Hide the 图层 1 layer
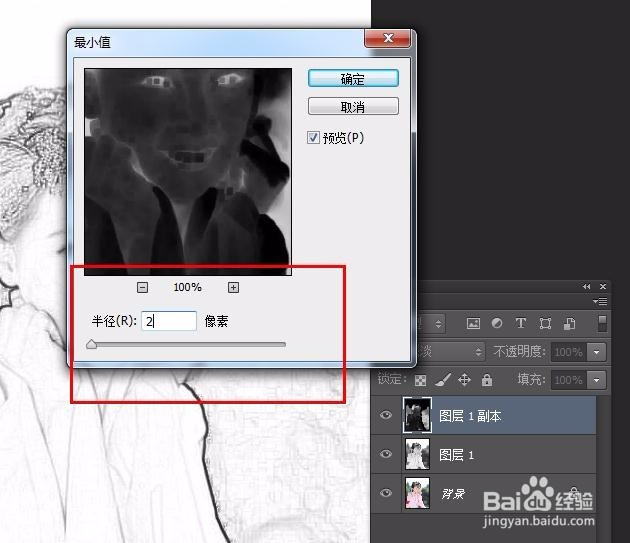The width and height of the screenshot is (630, 543). click(x=386, y=454)
